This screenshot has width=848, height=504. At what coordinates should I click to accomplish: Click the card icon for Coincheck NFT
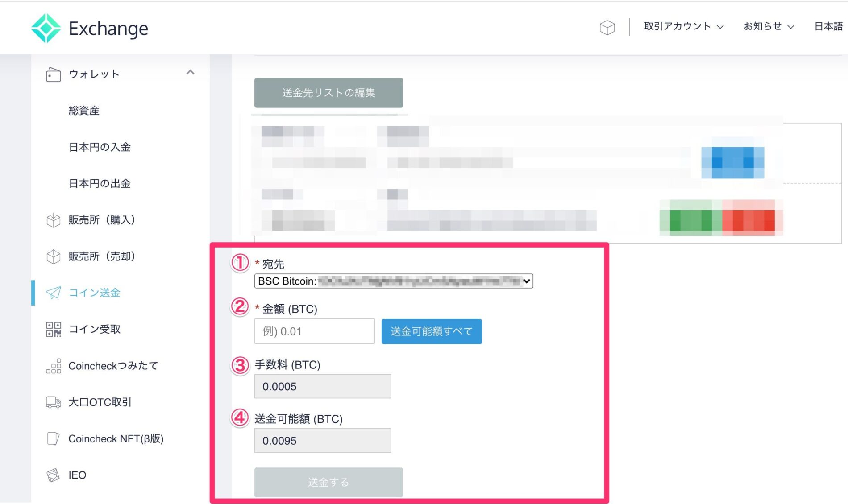53,439
